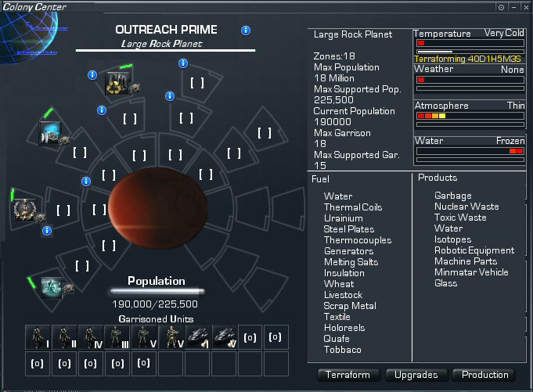Screen dimensions: 533x392
Task: Click empty [ ] zone adjacent to blue factory tower
Action: (80, 153)
